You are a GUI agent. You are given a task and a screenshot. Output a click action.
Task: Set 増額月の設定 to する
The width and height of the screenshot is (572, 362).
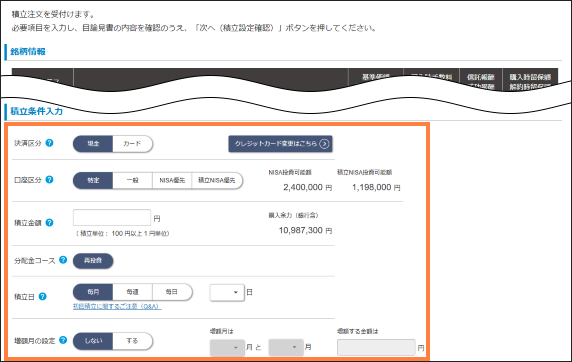[x=132, y=341]
